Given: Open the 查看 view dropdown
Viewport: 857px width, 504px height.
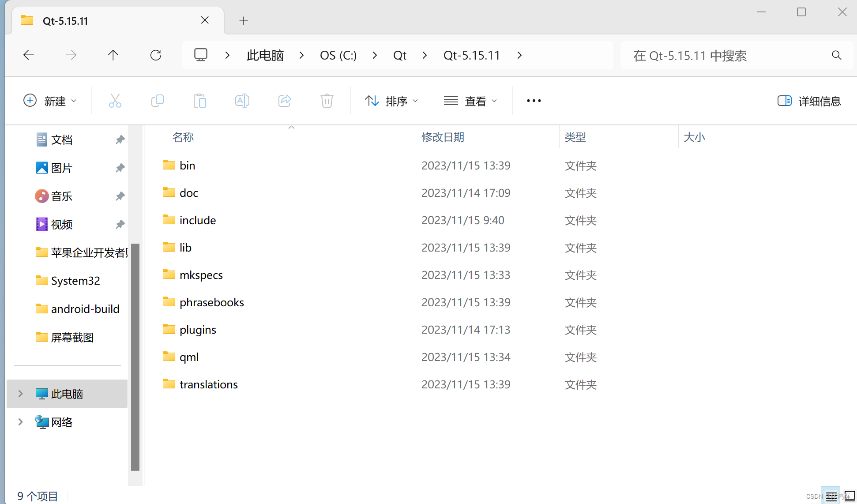Looking at the screenshot, I should [470, 101].
